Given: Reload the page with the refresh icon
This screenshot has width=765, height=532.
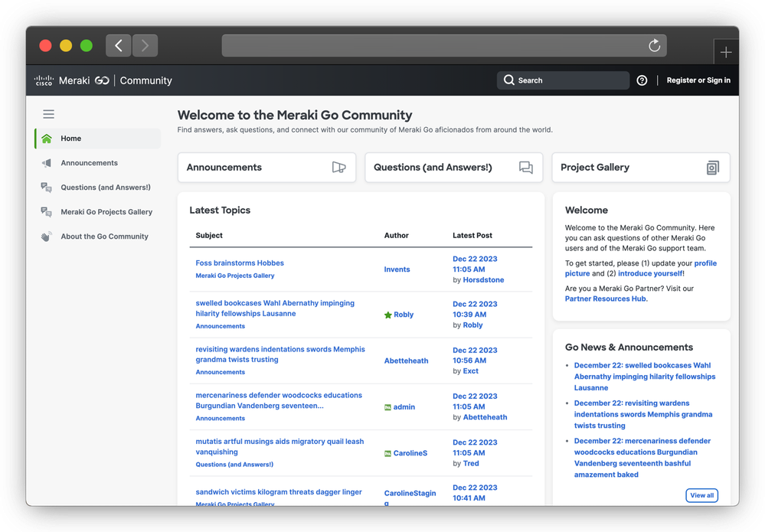Looking at the screenshot, I should pyautogui.click(x=654, y=45).
